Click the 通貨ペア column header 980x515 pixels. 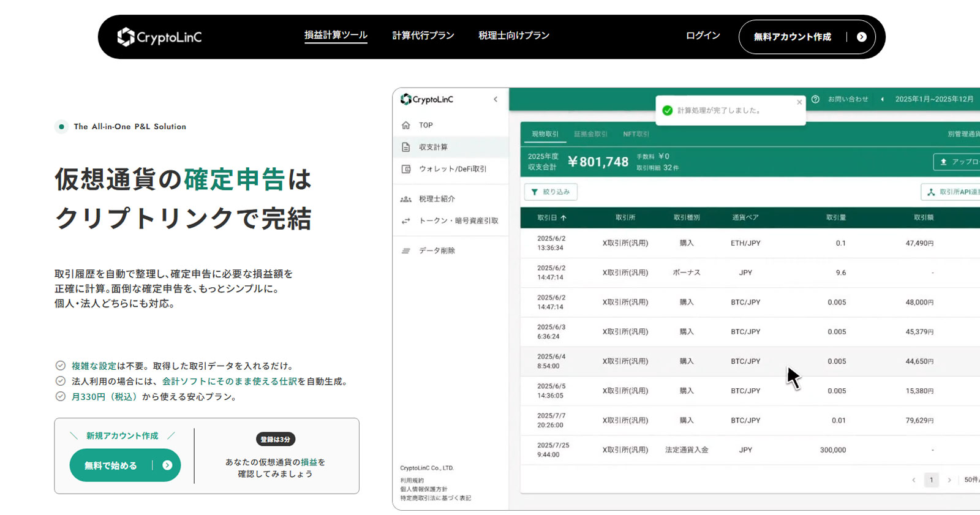pos(745,217)
